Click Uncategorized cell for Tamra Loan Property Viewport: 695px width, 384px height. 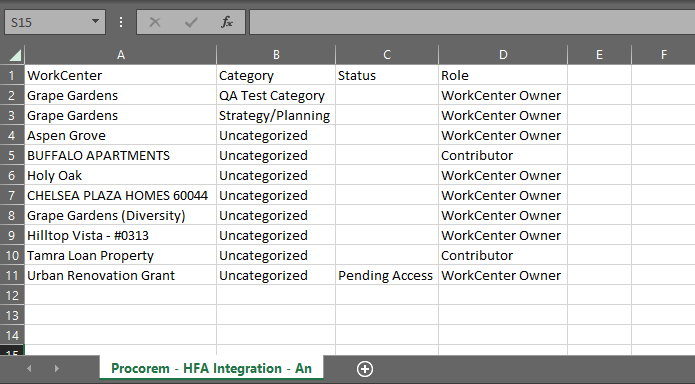(276, 255)
